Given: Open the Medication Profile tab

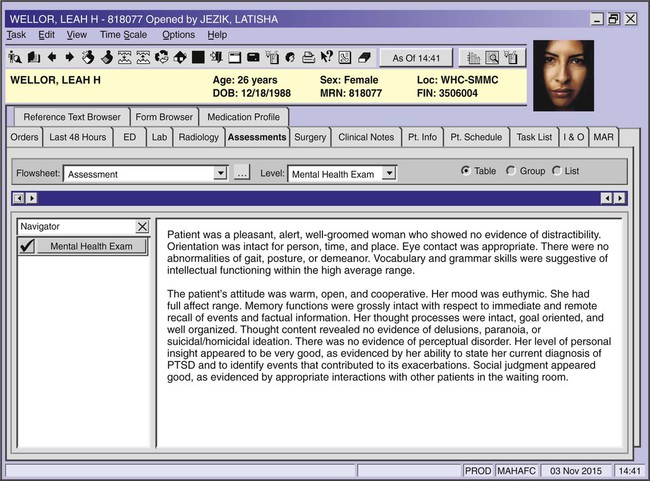Looking at the screenshot, I should [x=244, y=117].
